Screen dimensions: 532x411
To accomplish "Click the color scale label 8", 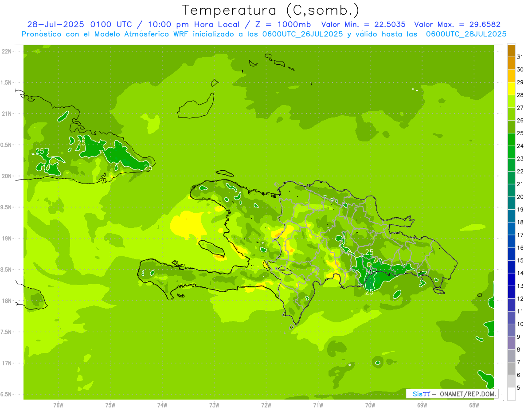I will (519, 349).
